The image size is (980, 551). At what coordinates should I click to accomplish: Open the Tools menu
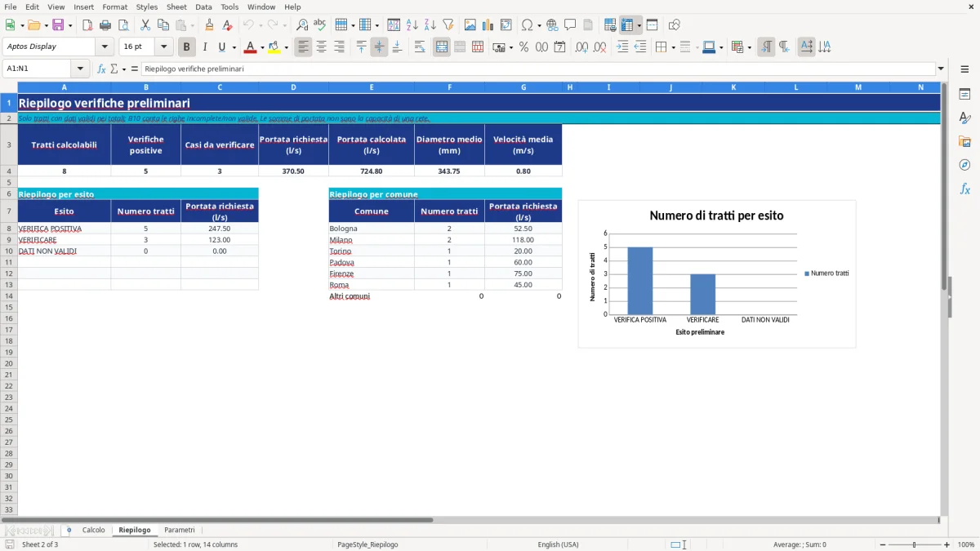click(x=229, y=7)
